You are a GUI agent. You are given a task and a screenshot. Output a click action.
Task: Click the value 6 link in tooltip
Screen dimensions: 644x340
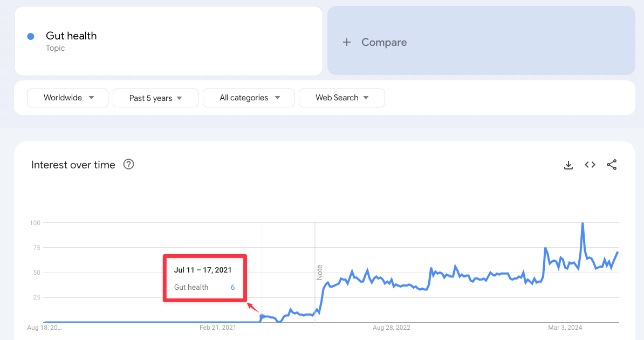tap(232, 287)
